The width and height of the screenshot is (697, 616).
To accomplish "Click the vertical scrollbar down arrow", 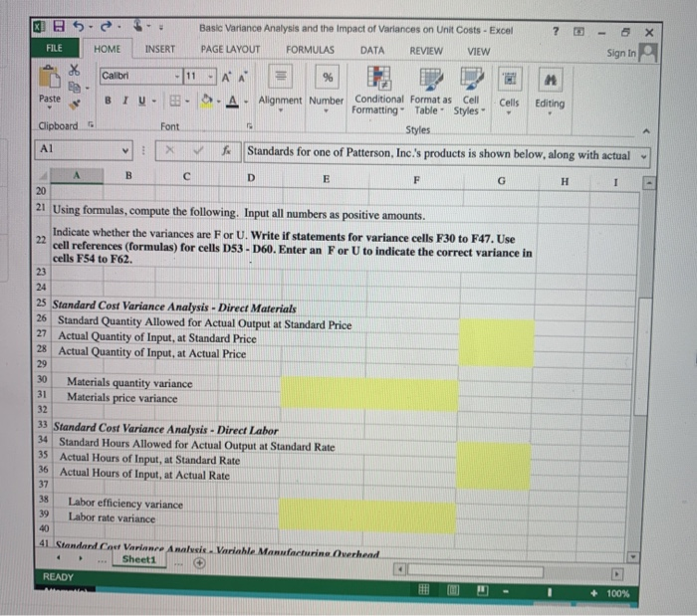I will point(632,556).
